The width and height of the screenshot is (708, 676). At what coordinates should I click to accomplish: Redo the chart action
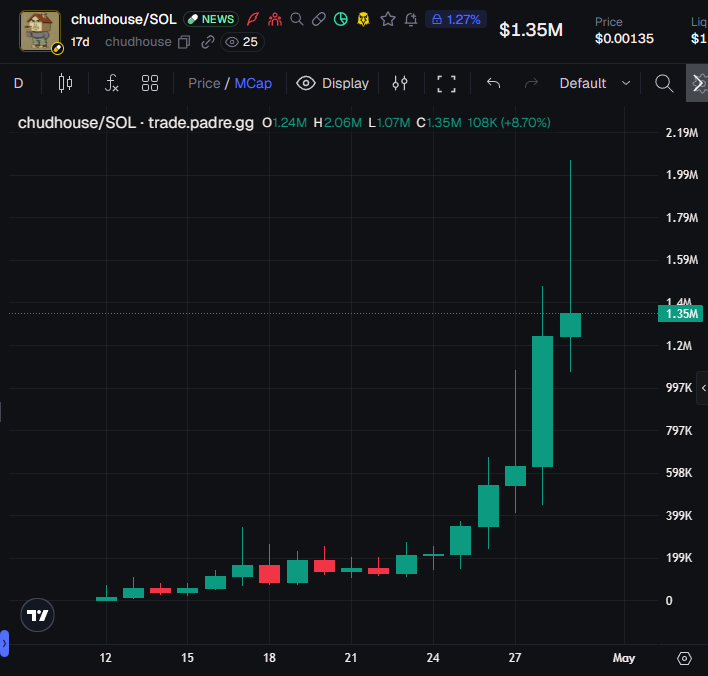coord(531,84)
